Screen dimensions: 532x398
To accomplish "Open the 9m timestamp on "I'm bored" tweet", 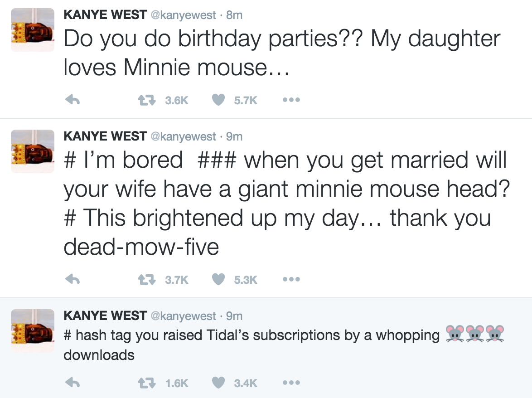I will [234, 136].
